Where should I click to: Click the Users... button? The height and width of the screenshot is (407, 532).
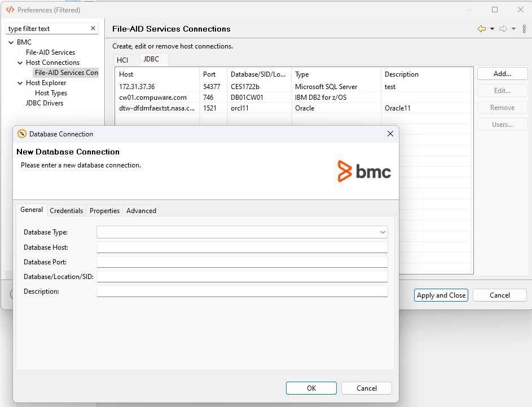click(503, 125)
